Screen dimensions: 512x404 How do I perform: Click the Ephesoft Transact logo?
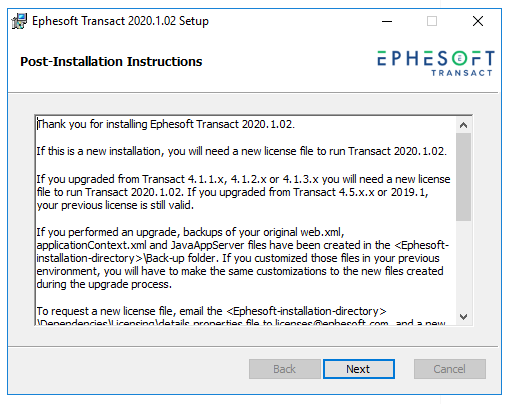(436, 63)
